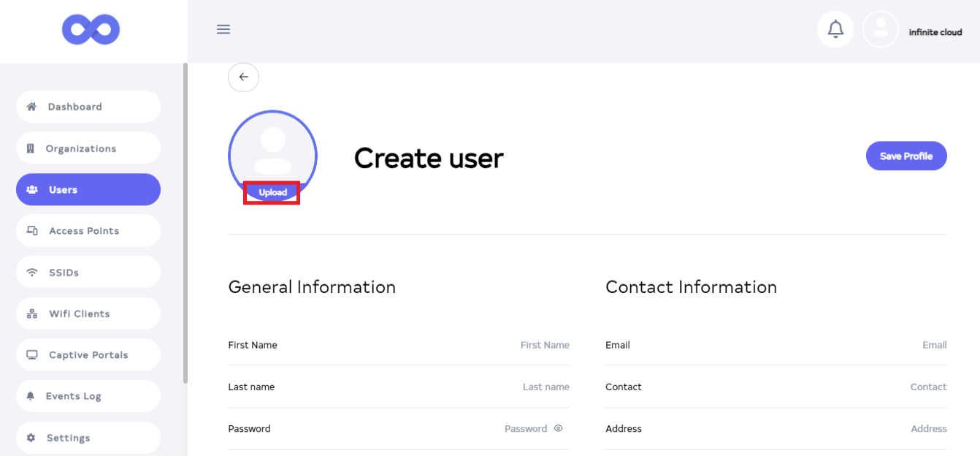Click the user avatar in header

(x=880, y=29)
